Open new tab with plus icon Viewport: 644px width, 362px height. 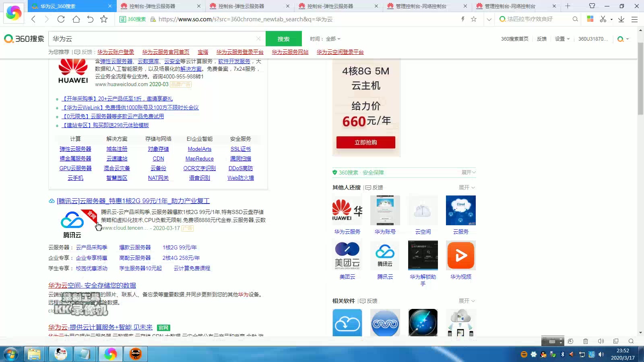568,6
